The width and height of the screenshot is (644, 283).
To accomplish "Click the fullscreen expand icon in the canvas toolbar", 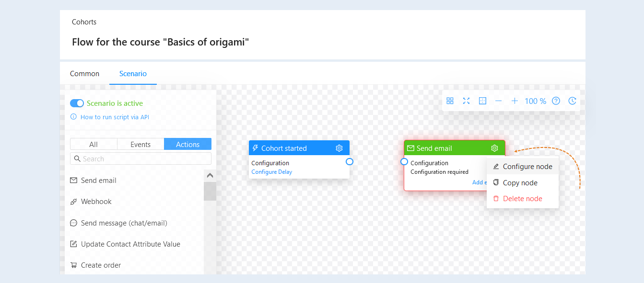I will pyautogui.click(x=466, y=101).
